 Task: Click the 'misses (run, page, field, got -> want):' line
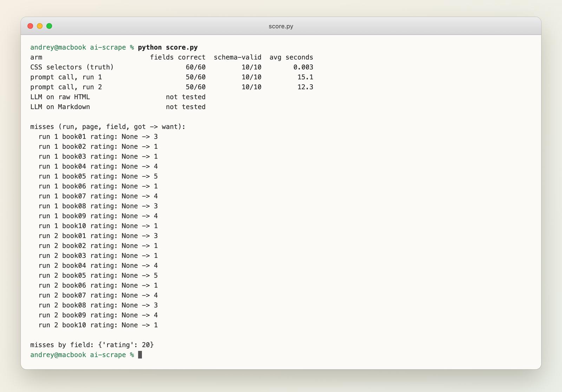tap(108, 127)
